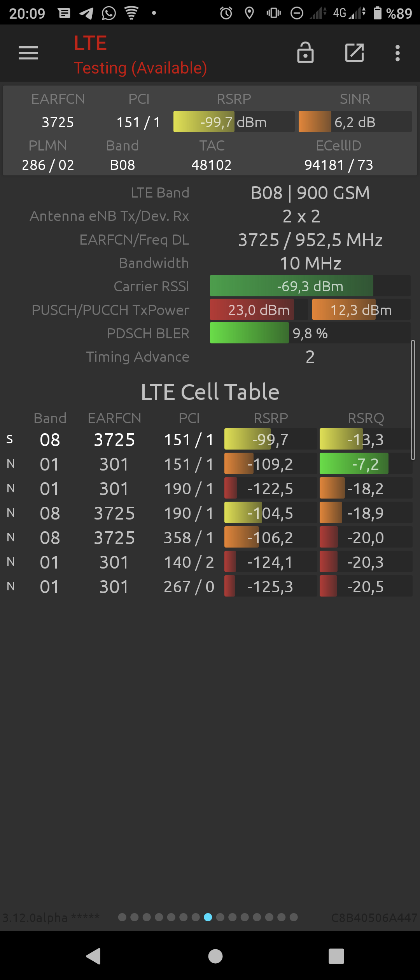Tap the location pin status icon
This screenshot has width=420, height=980.
pyautogui.click(x=249, y=13)
